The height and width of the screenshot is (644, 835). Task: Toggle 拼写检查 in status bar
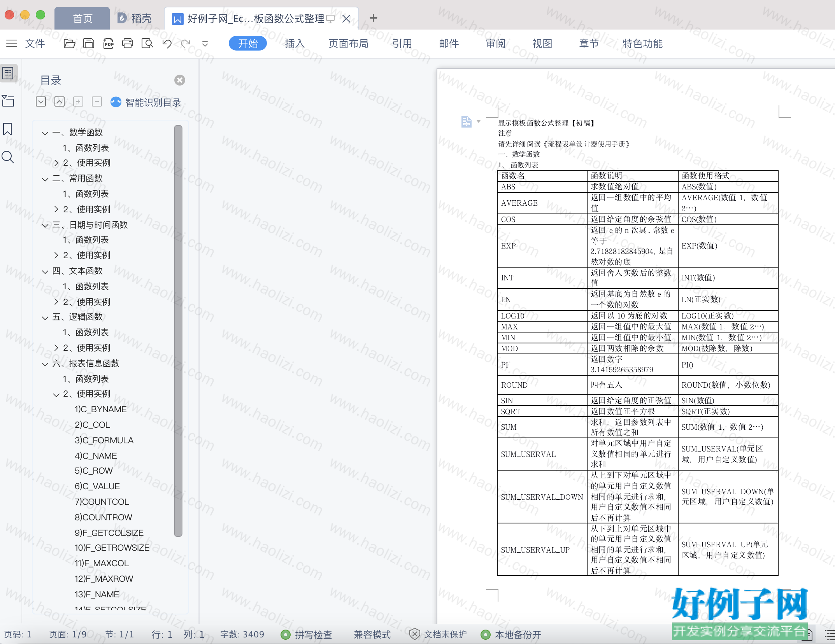307,635
